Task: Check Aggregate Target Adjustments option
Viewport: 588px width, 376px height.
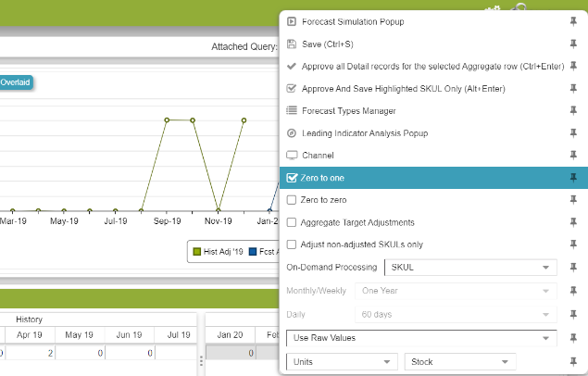Action: pos(293,222)
